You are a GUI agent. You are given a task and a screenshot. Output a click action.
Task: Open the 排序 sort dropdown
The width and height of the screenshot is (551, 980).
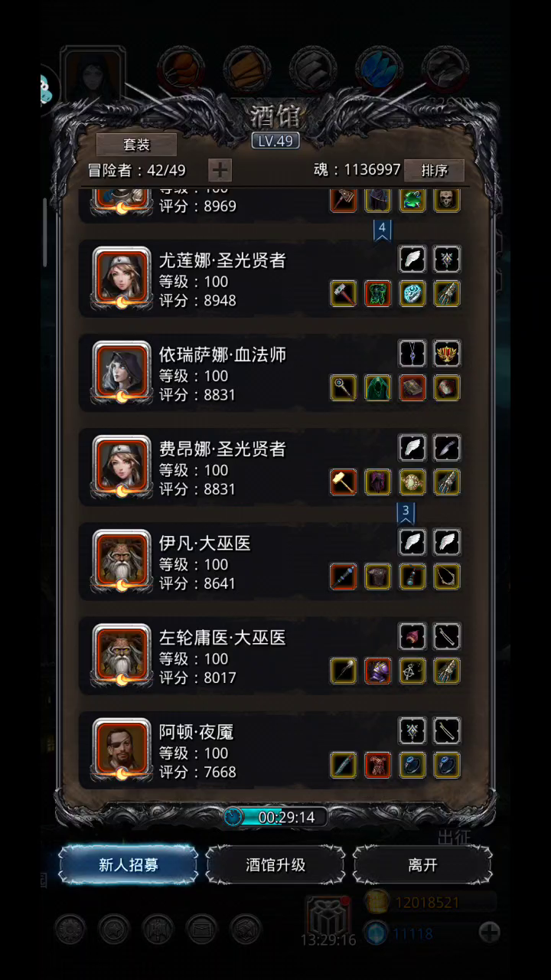(x=434, y=170)
